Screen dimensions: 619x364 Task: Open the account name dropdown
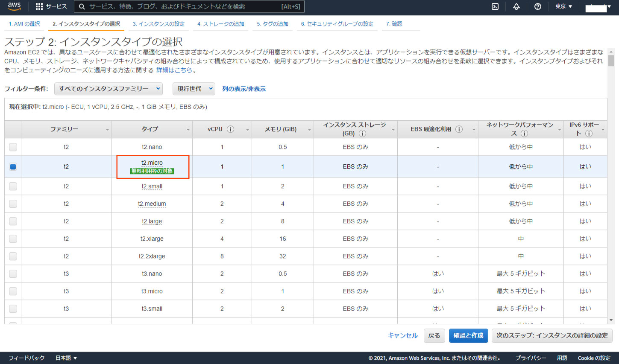[598, 7]
